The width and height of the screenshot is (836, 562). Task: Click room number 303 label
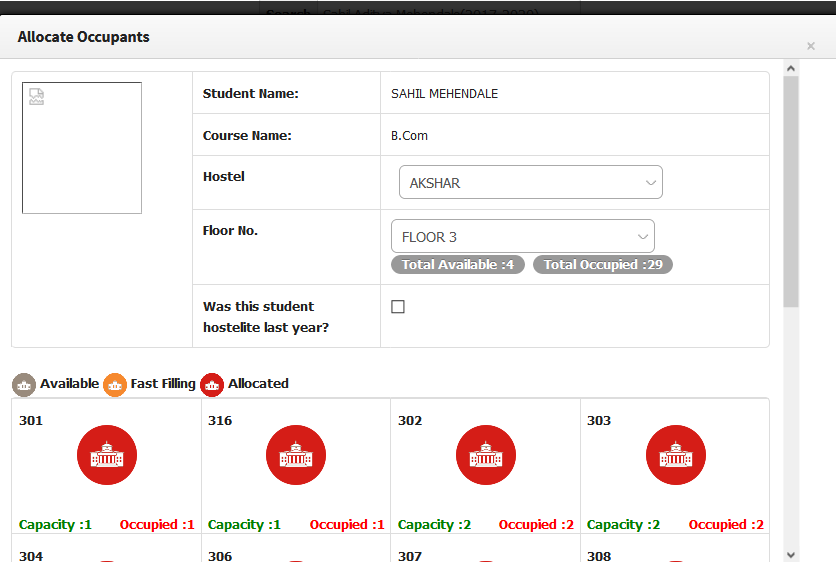click(x=599, y=421)
